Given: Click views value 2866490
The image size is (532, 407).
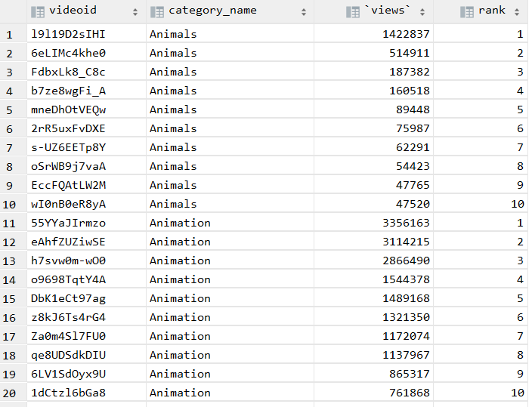Looking at the screenshot, I should 406,261.
